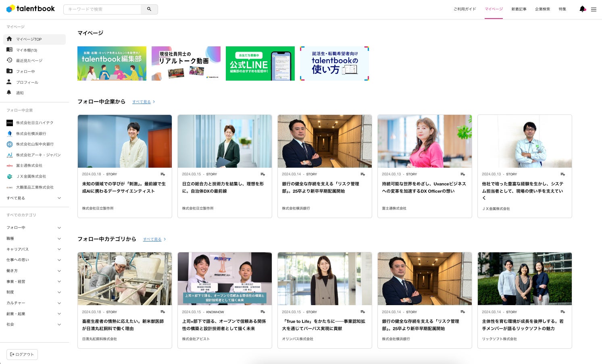Image resolution: width=602 pixels, height=364 pixels.
Task: Open 企業検索 in top navigation
Action: pos(542,9)
